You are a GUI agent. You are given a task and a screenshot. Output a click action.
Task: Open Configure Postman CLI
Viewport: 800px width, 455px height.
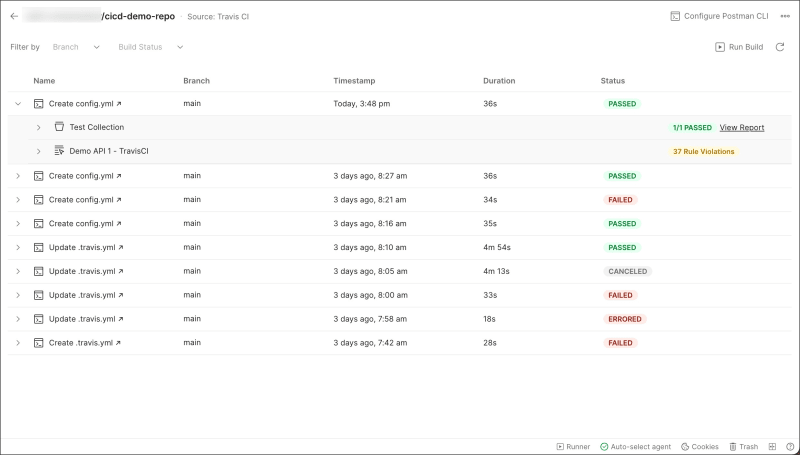[719, 16]
